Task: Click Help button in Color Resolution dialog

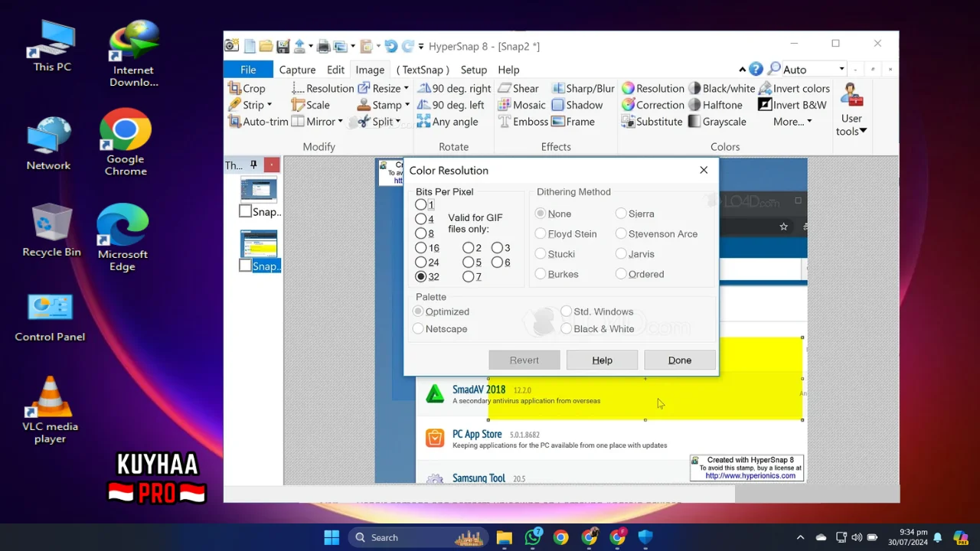Action: (602, 360)
